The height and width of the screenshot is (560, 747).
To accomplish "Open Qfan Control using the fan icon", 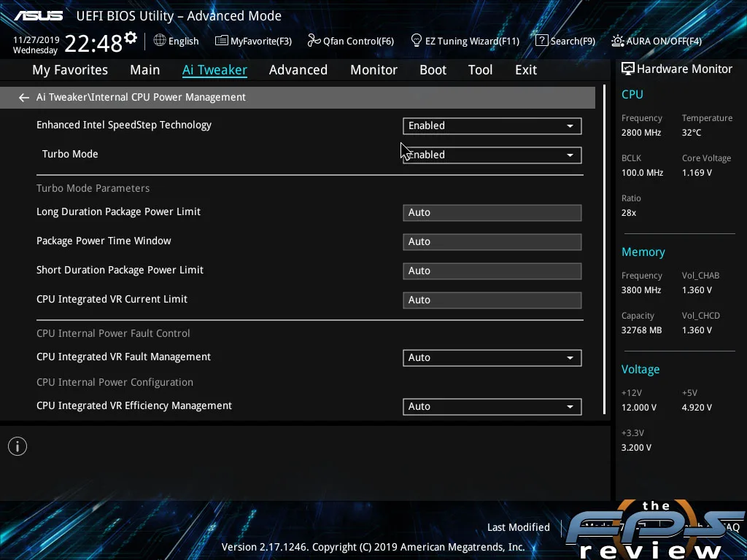I will pyautogui.click(x=314, y=41).
